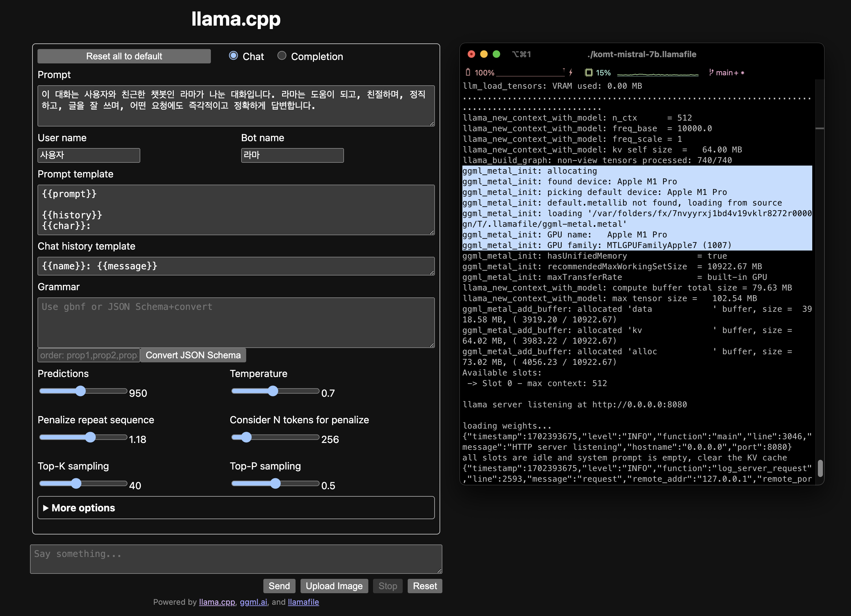Select the Chat radio button
851x616 pixels.
pyautogui.click(x=233, y=56)
